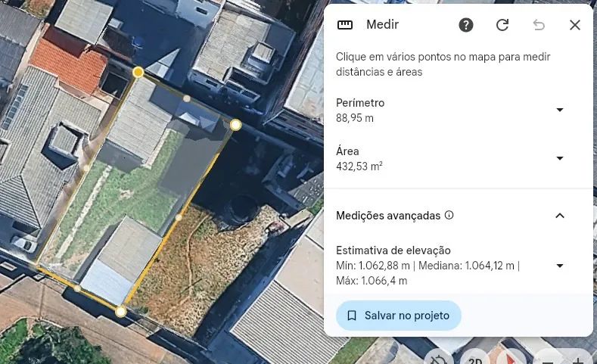Close the Medir panel

pos(574,25)
